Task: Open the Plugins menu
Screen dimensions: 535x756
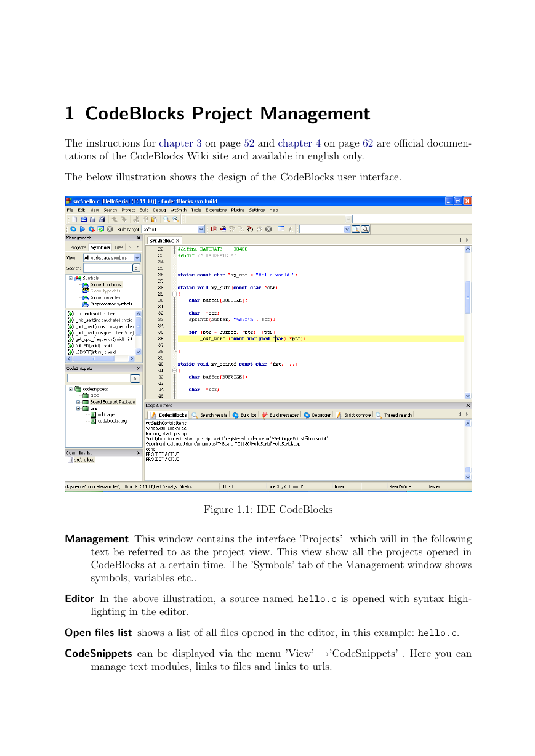Action: click(238, 210)
